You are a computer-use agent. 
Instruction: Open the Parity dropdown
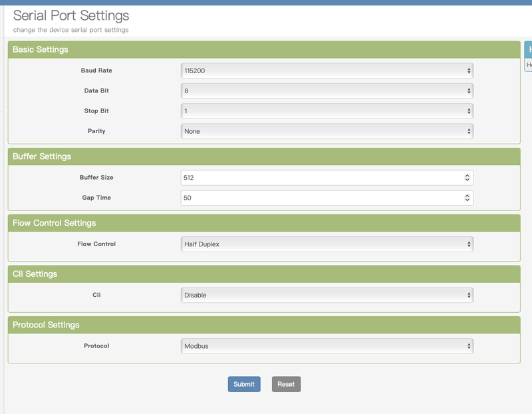(x=327, y=131)
